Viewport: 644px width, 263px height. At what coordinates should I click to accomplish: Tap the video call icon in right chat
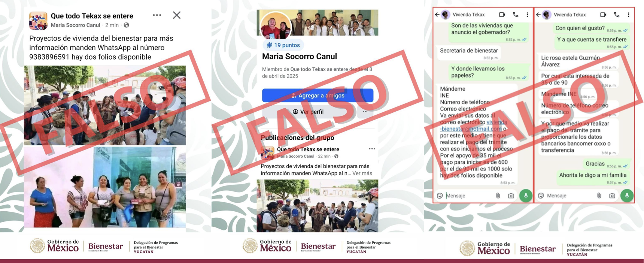[603, 15]
